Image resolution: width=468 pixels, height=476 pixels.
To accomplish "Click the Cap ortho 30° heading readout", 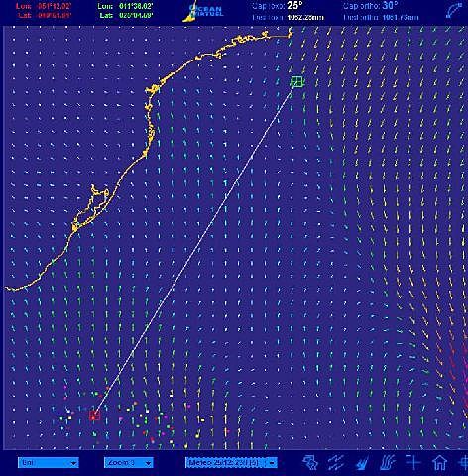I will tap(371, 6).
